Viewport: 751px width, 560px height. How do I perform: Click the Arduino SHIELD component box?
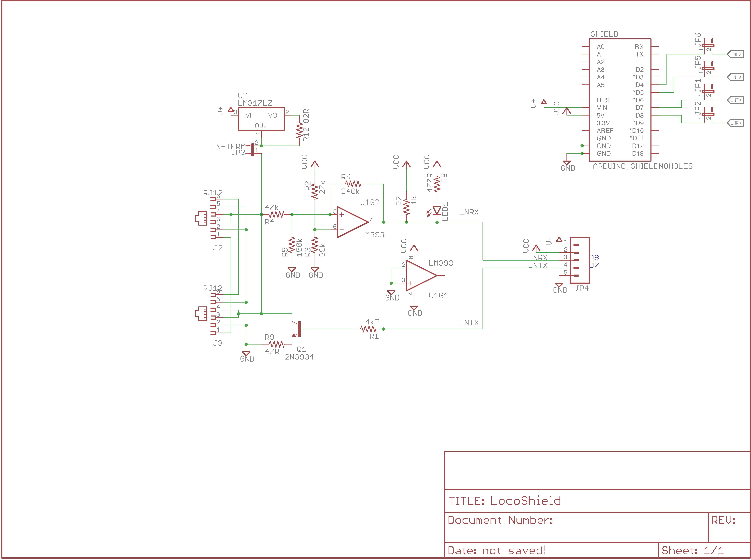(x=620, y=100)
